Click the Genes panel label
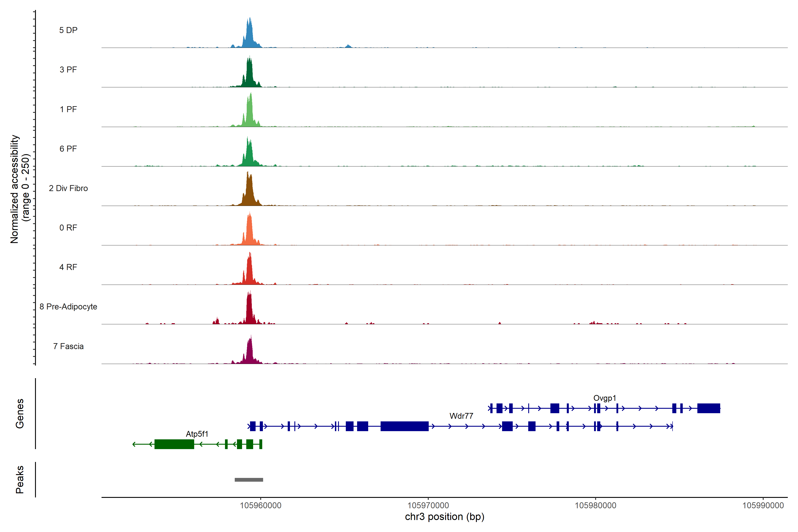This screenshot has height=532, width=798. click(20, 414)
